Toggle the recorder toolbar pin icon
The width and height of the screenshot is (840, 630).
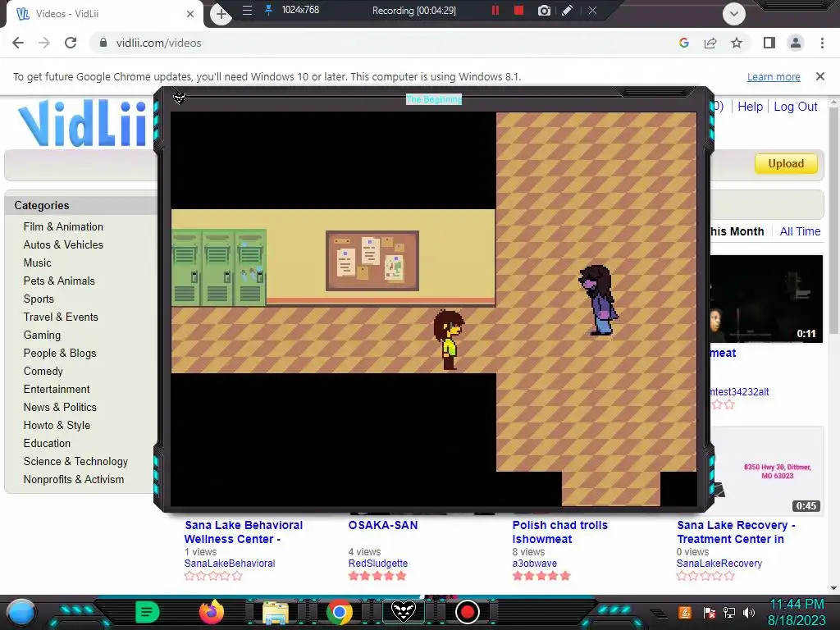[x=269, y=10]
